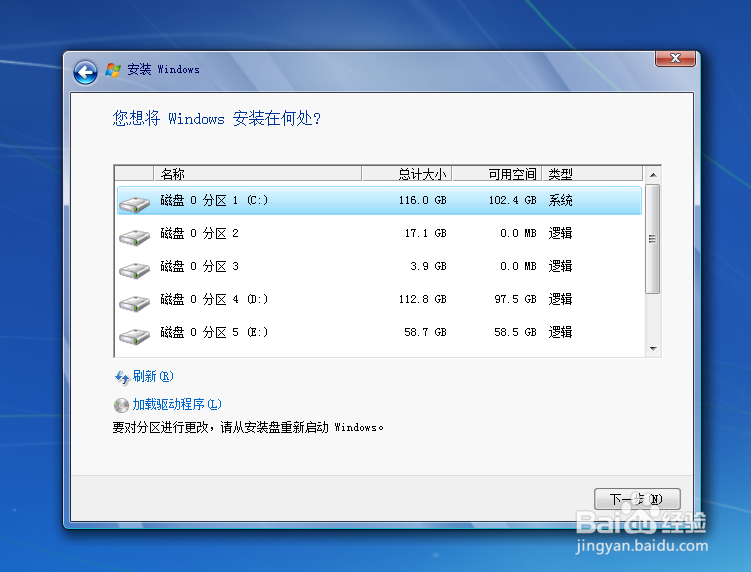The height and width of the screenshot is (572, 751).
Task: Click the 刷新(R) link
Action: coord(153,377)
